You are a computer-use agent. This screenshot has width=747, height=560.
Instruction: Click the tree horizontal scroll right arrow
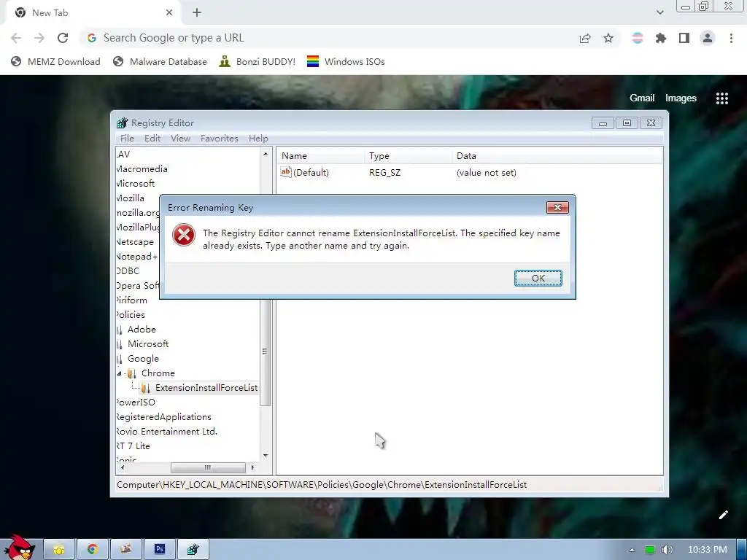point(252,467)
